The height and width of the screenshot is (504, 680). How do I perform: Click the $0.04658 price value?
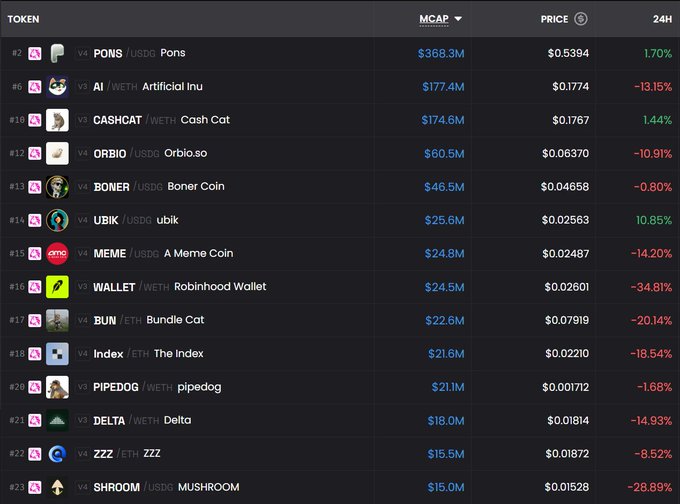565,187
